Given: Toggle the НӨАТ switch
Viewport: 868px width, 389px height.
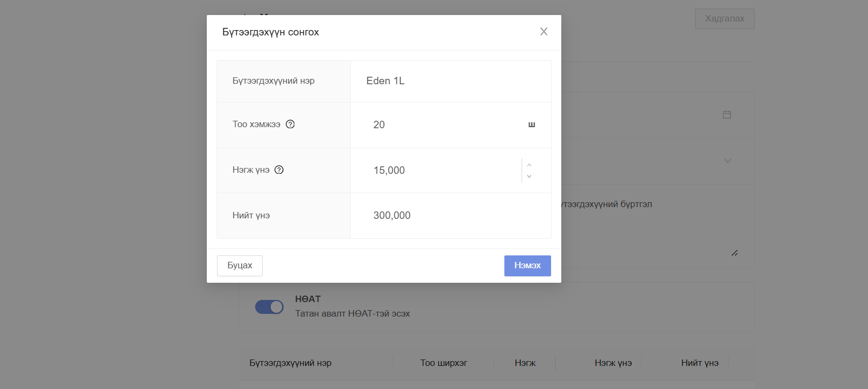Looking at the screenshot, I should pyautogui.click(x=269, y=307).
